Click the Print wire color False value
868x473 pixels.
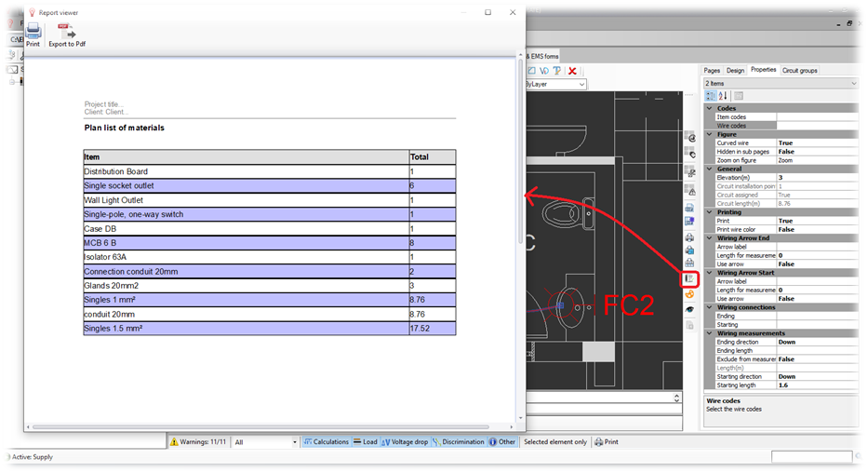pyautogui.click(x=817, y=229)
